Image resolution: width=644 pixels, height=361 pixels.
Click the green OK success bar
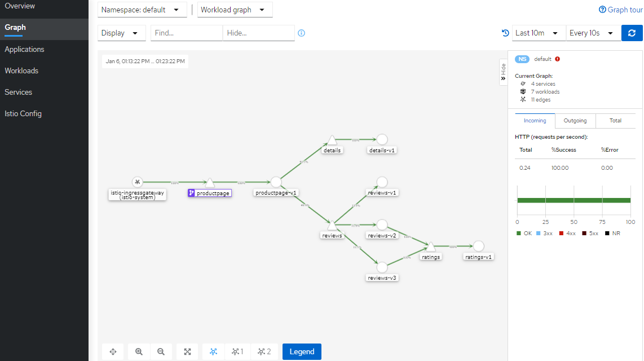[x=574, y=200]
